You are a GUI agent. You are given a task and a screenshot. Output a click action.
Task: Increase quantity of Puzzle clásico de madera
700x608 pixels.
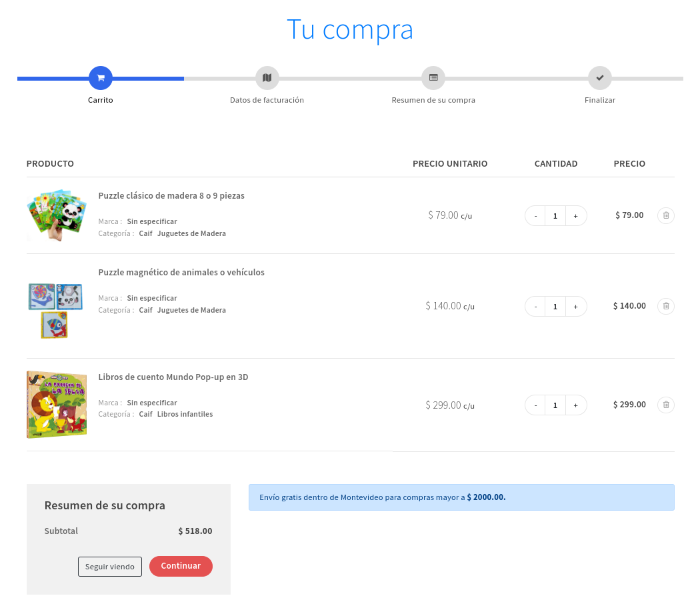576,216
